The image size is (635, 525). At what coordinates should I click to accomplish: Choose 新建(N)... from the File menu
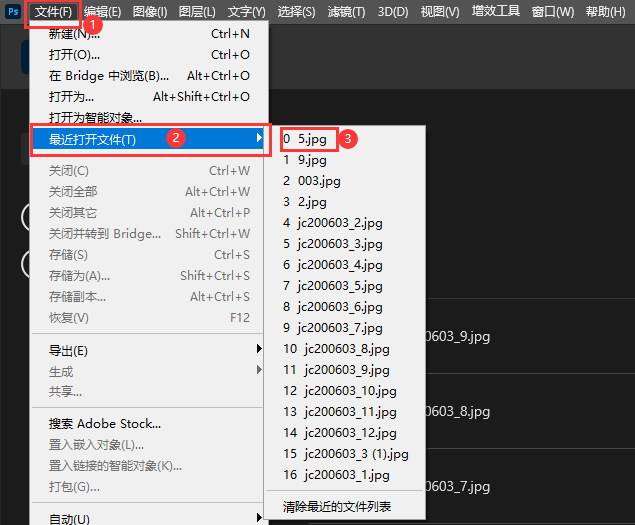149,34
